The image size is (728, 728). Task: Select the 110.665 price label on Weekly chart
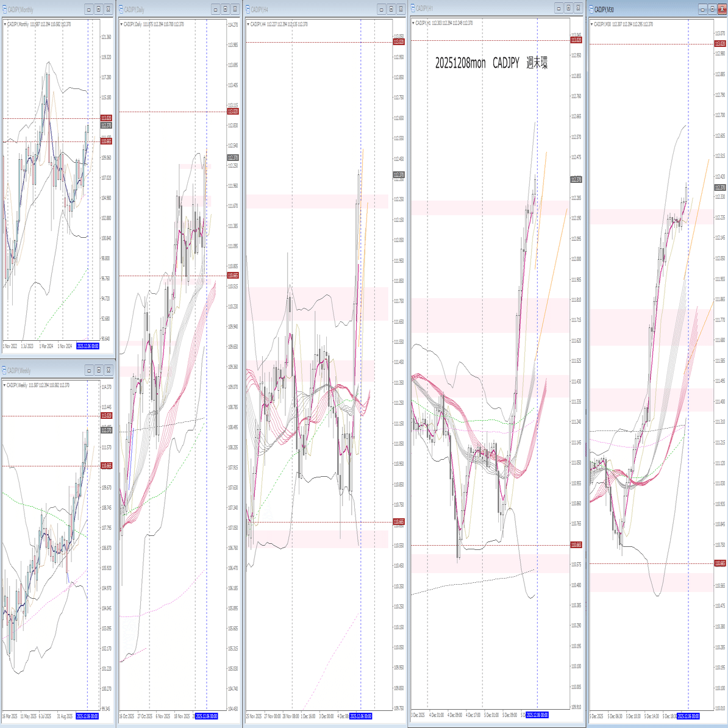[x=106, y=466]
